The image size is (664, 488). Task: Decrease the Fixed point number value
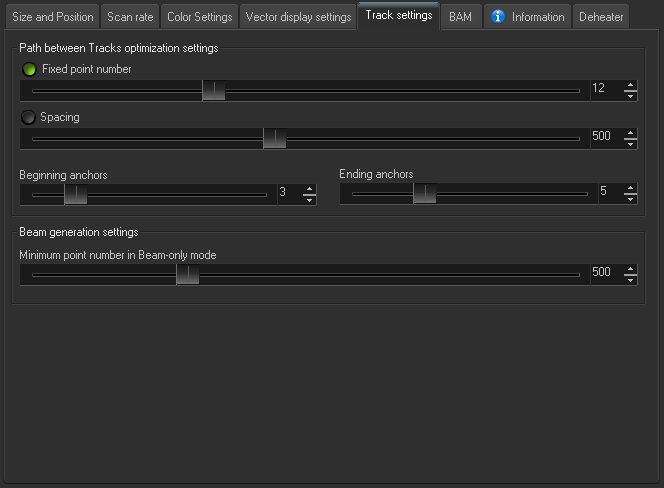point(631,96)
